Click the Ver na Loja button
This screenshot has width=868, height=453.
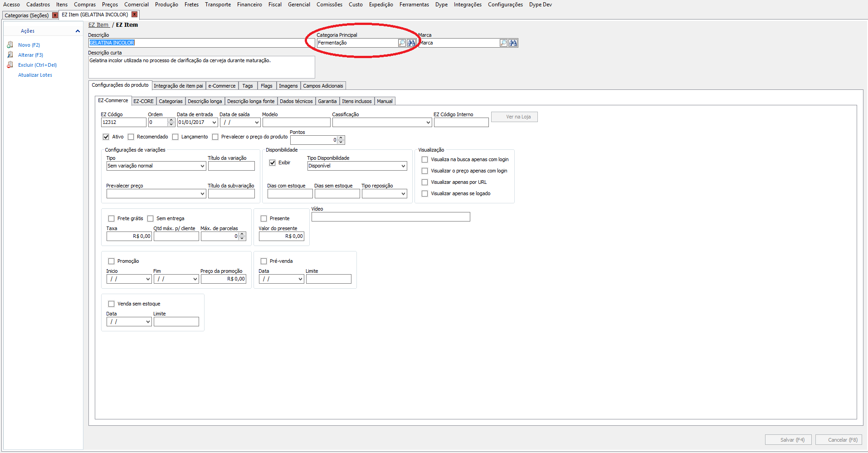pyautogui.click(x=514, y=117)
